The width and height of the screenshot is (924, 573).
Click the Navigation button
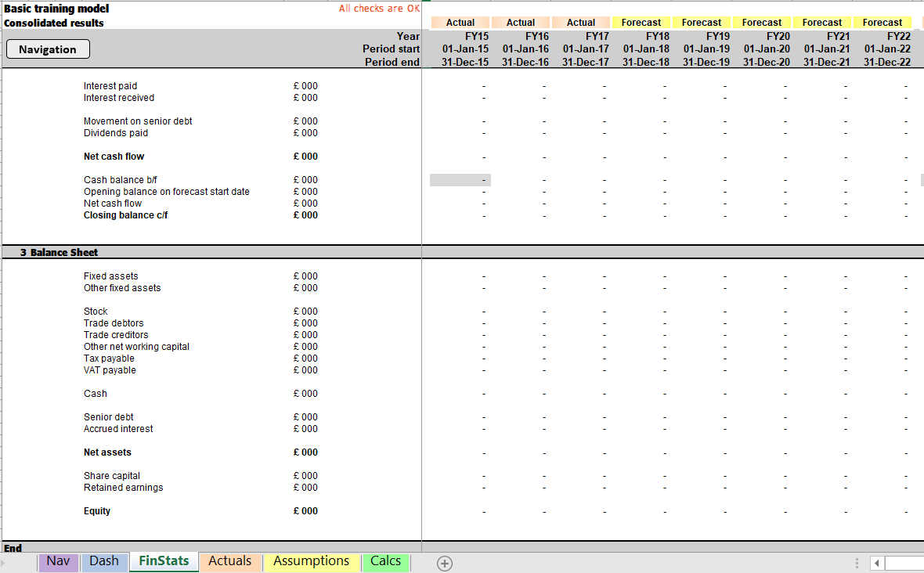pyautogui.click(x=47, y=49)
